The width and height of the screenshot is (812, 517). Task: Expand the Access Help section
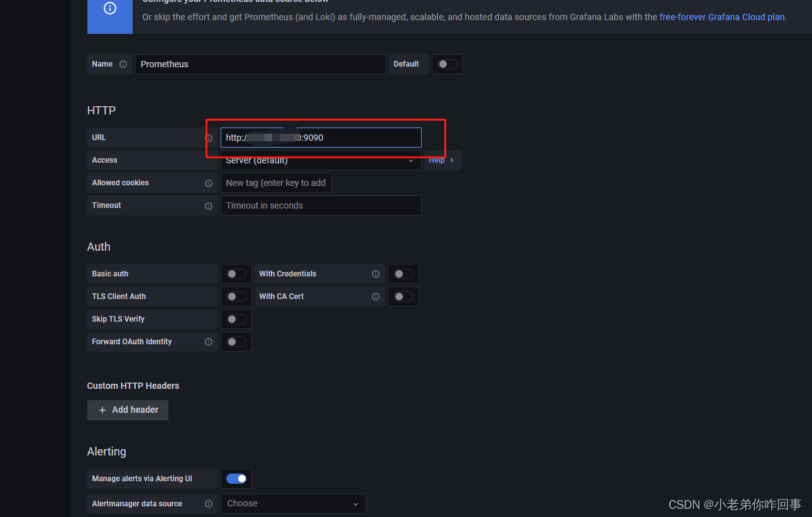442,160
